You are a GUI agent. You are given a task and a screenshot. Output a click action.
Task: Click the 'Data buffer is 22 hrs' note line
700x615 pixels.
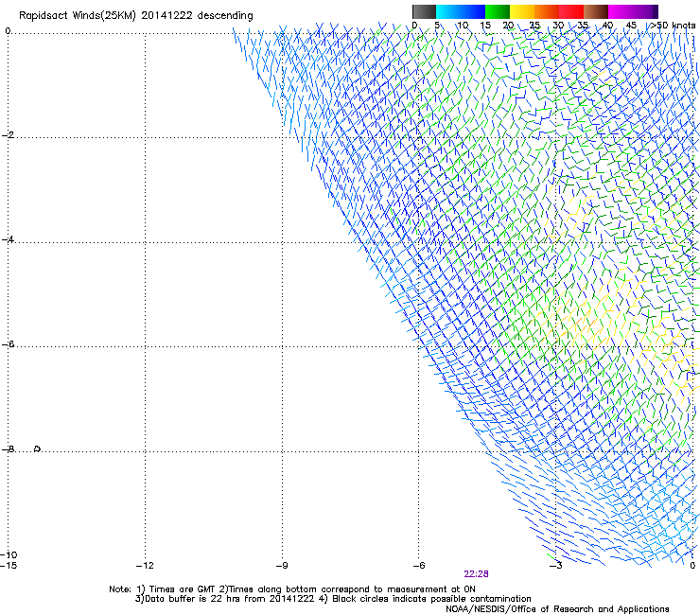click(x=333, y=599)
